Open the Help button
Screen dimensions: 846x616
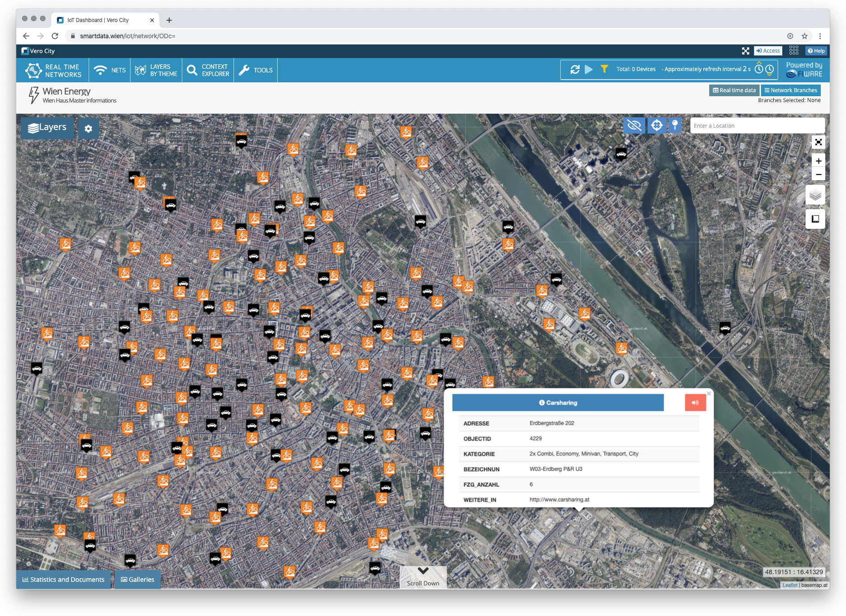tap(816, 51)
